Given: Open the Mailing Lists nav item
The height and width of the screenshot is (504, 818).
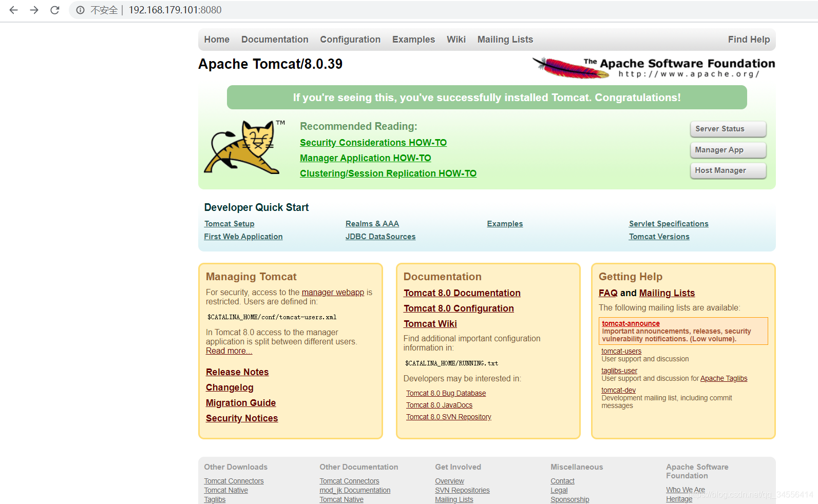Looking at the screenshot, I should [505, 40].
